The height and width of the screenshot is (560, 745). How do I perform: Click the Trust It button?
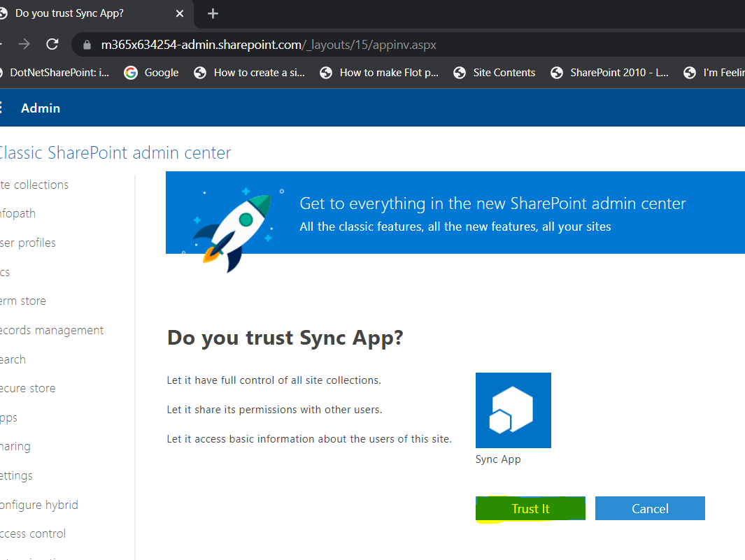pos(530,508)
